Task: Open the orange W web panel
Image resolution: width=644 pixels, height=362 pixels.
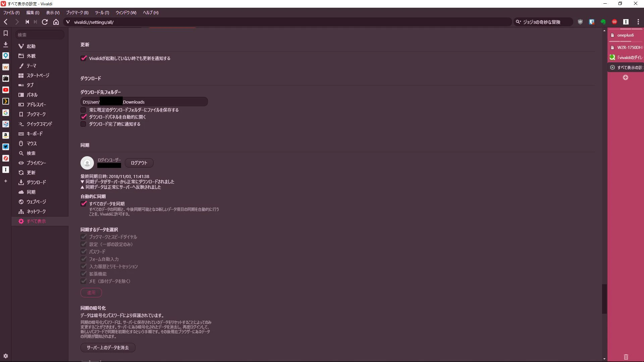Action: 6,67
